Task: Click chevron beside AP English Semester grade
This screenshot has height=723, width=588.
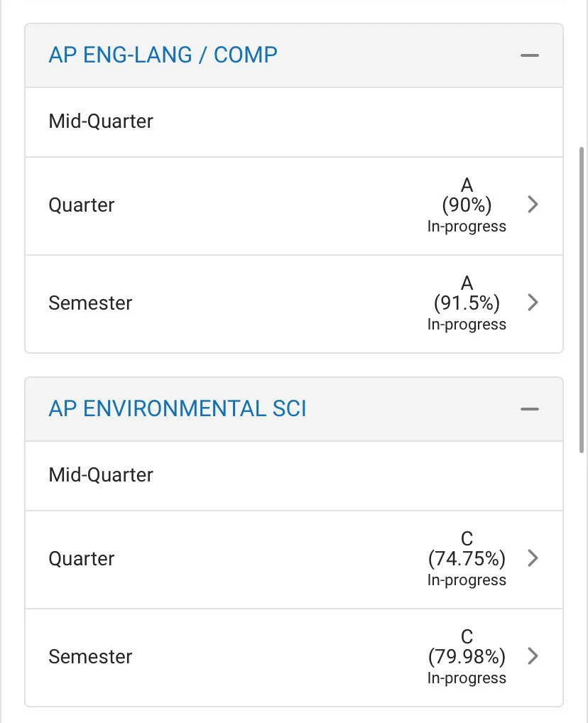Action: 533,303
